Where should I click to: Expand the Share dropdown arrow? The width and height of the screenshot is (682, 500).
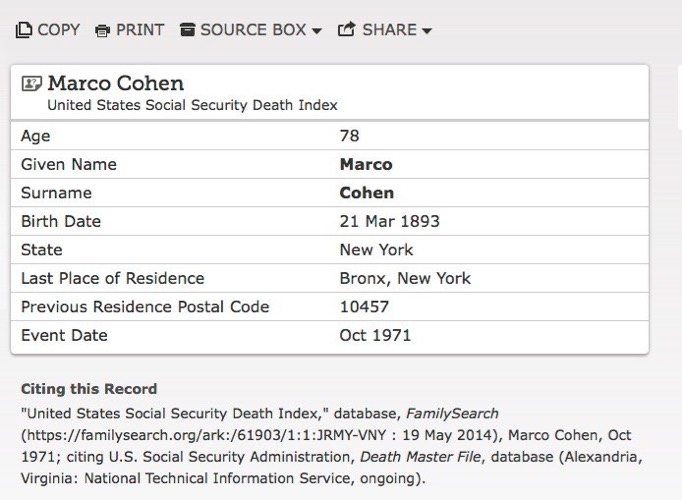427,31
